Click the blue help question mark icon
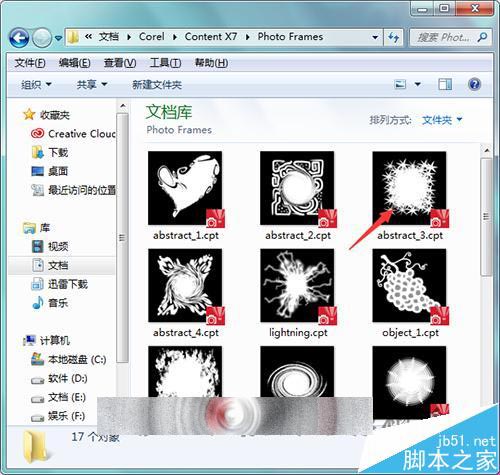The width and height of the screenshot is (500, 475). [x=474, y=84]
